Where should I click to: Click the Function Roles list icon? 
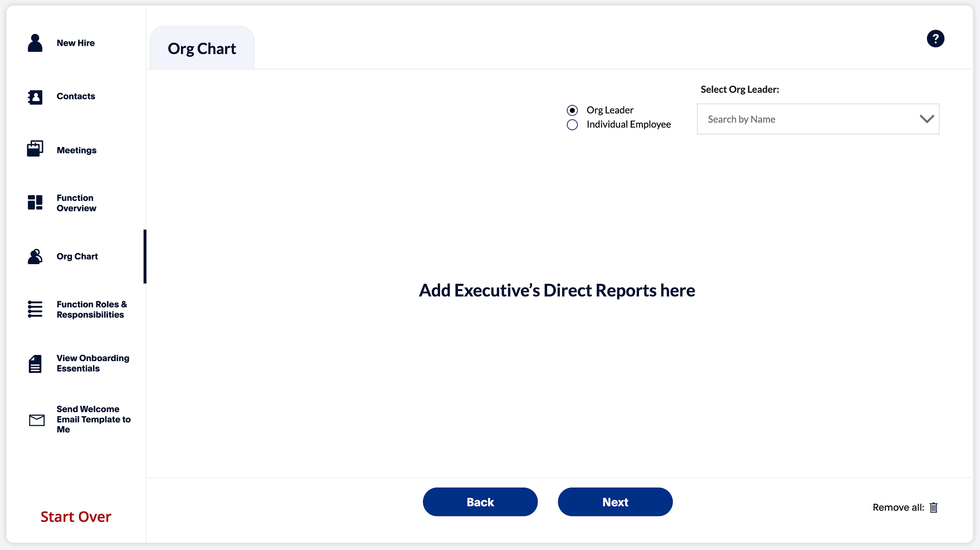(x=35, y=309)
